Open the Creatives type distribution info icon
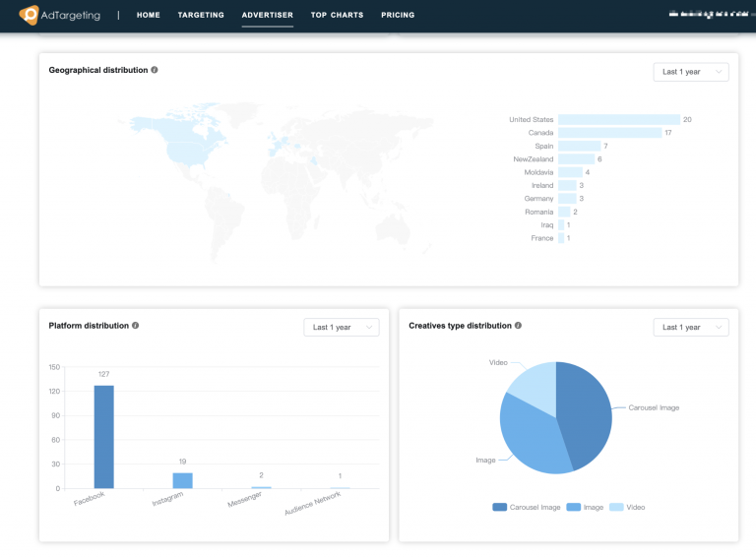Image resolution: width=756 pixels, height=557 pixels. pos(518,325)
